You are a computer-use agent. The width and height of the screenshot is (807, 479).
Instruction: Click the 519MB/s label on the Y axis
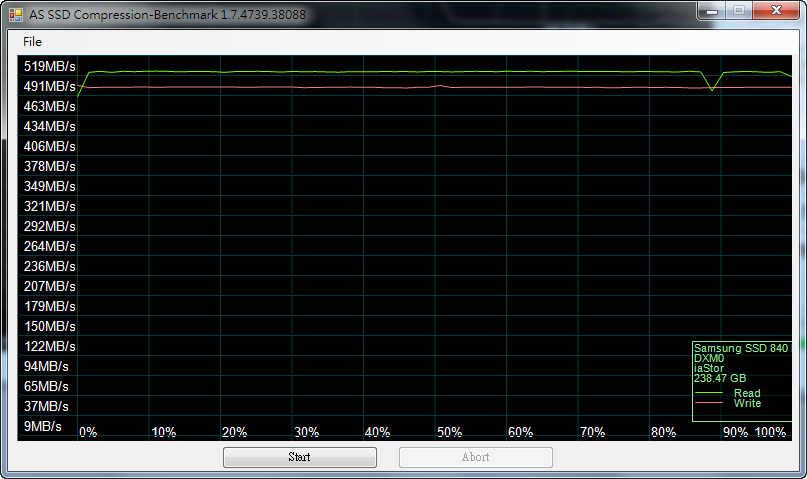[50, 66]
